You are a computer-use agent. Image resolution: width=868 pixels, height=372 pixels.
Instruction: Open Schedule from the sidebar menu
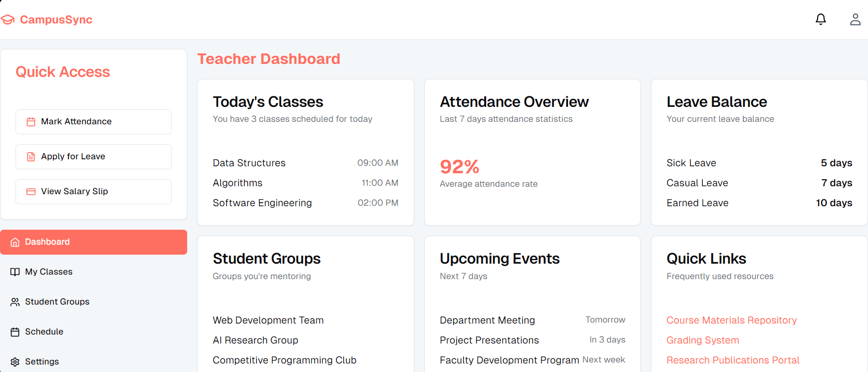tap(44, 332)
